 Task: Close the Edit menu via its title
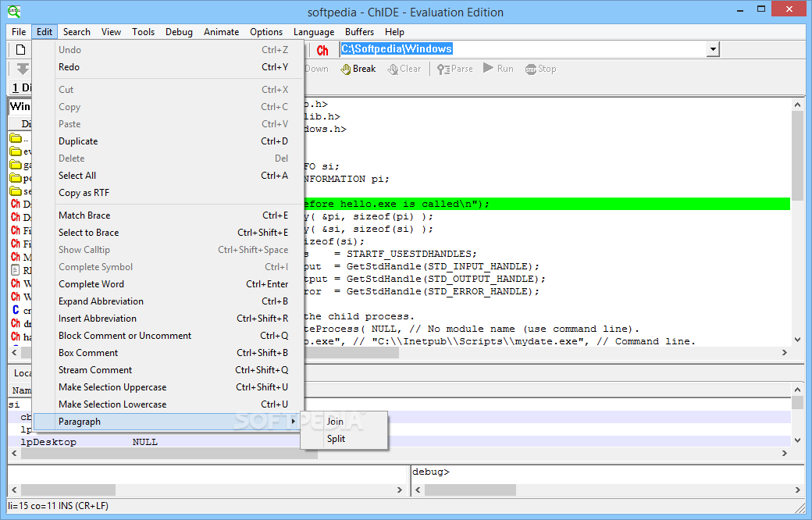click(x=44, y=32)
